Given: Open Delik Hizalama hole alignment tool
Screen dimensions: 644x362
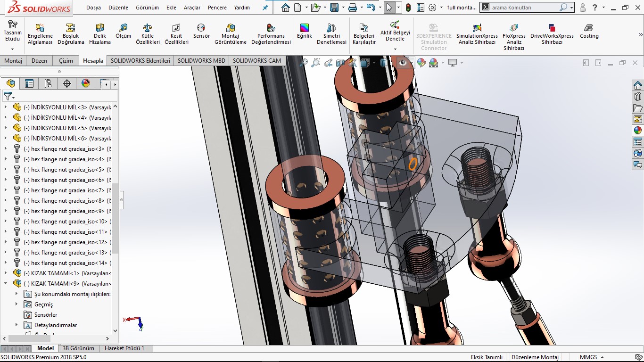Looking at the screenshot, I should click(100, 34).
